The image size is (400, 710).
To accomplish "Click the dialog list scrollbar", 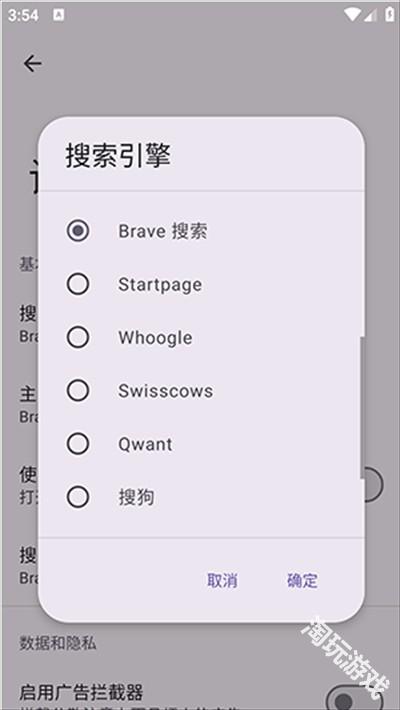I will [361, 408].
